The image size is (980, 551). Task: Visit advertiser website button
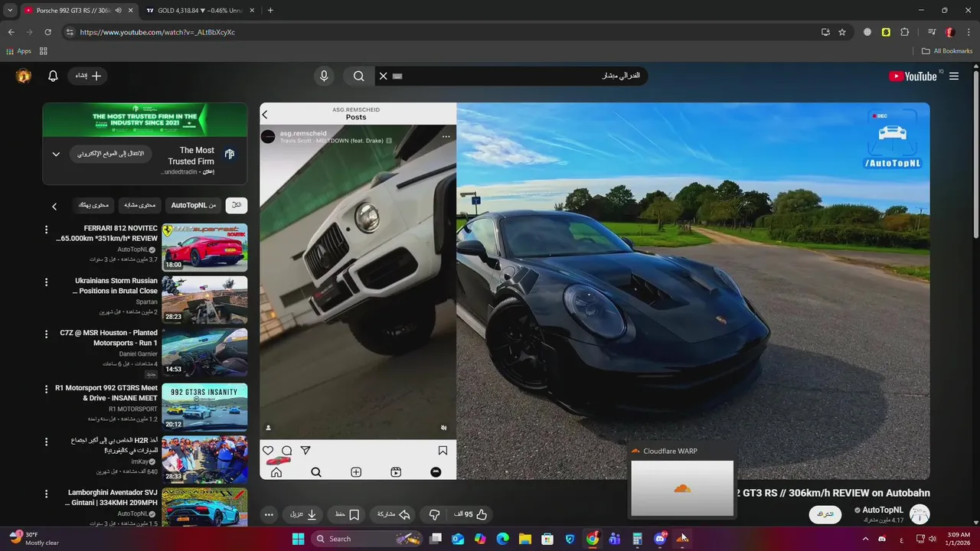[x=111, y=154]
